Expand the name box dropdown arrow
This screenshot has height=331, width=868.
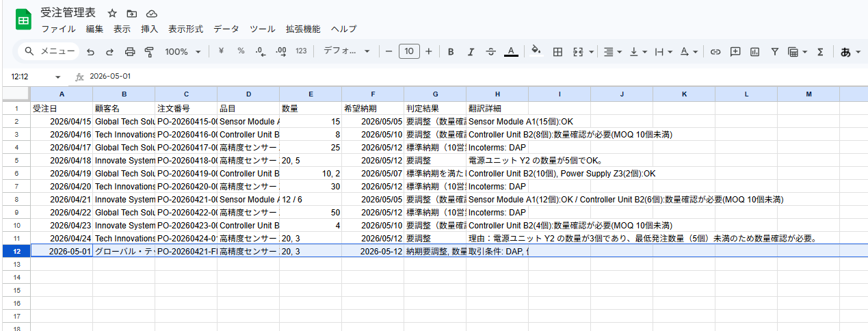(57, 77)
